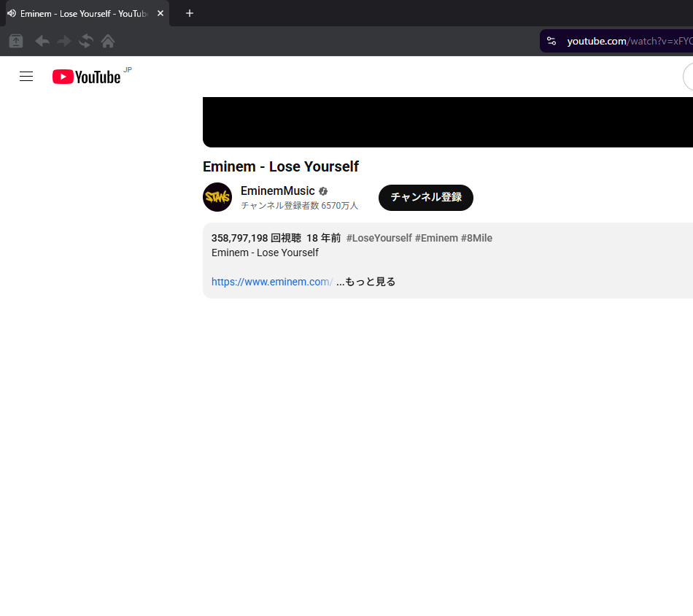Viewport: 693px width, 616px height.
Task: Visit the https://www.eminem.com/ link
Action: [x=272, y=282]
